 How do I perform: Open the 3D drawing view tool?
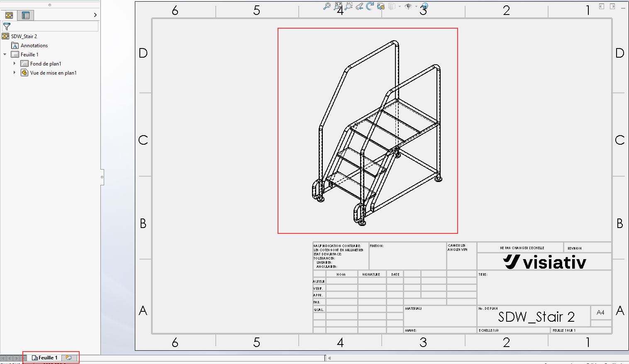(380, 6)
